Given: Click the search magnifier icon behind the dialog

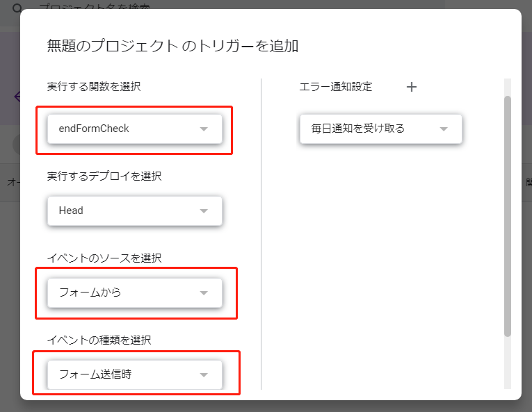Looking at the screenshot, I should point(17,8).
